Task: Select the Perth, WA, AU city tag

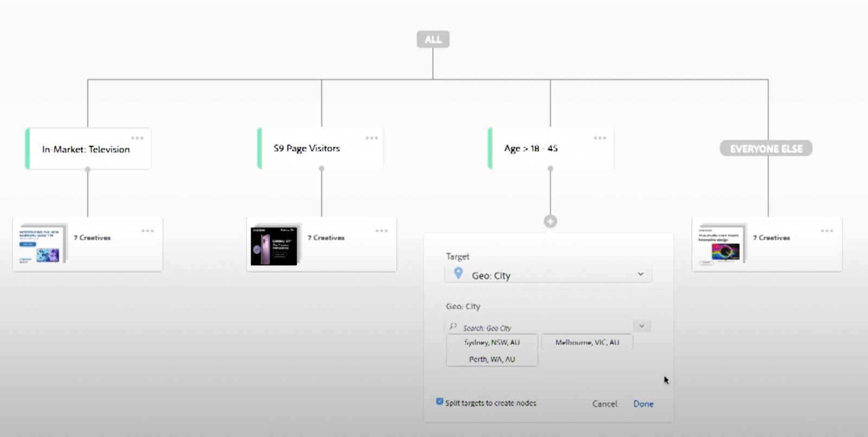Action: (x=492, y=359)
